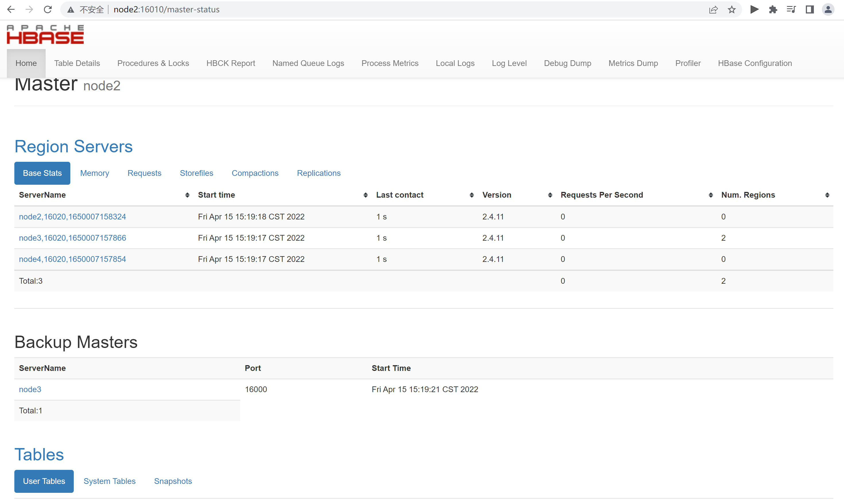This screenshot has width=844, height=504.
Task: Switch to the Memory tab
Action: [x=94, y=173]
